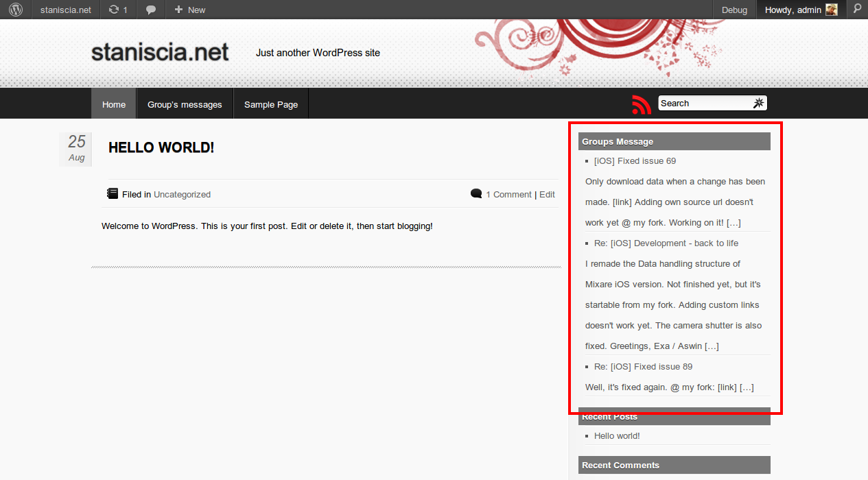This screenshot has height=480, width=868.
Task: Open the Uncategorized category link
Action: click(182, 195)
